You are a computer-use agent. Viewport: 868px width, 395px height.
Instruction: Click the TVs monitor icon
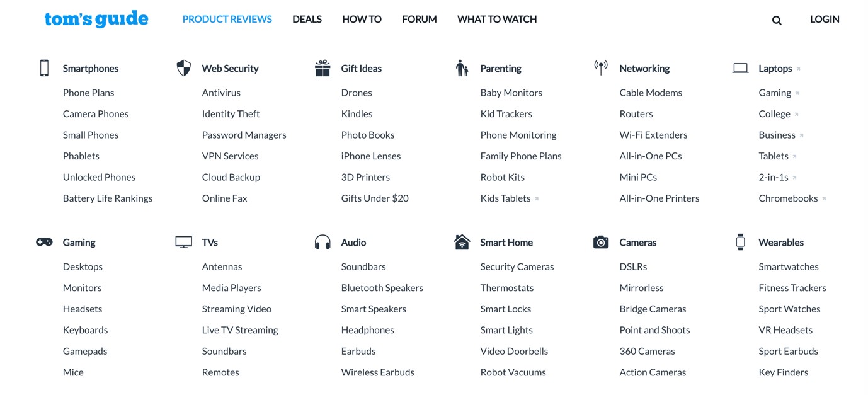point(183,242)
